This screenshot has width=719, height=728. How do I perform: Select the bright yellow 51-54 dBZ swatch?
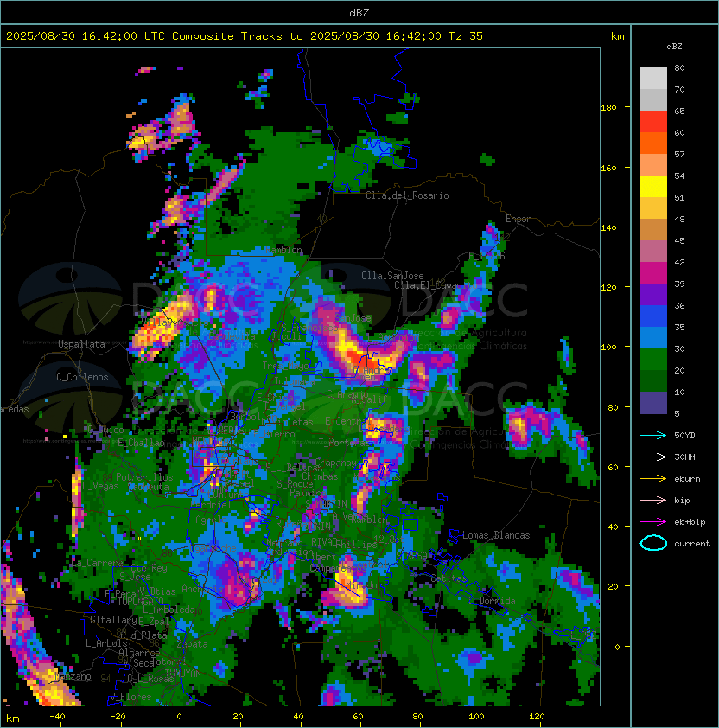[653, 187]
